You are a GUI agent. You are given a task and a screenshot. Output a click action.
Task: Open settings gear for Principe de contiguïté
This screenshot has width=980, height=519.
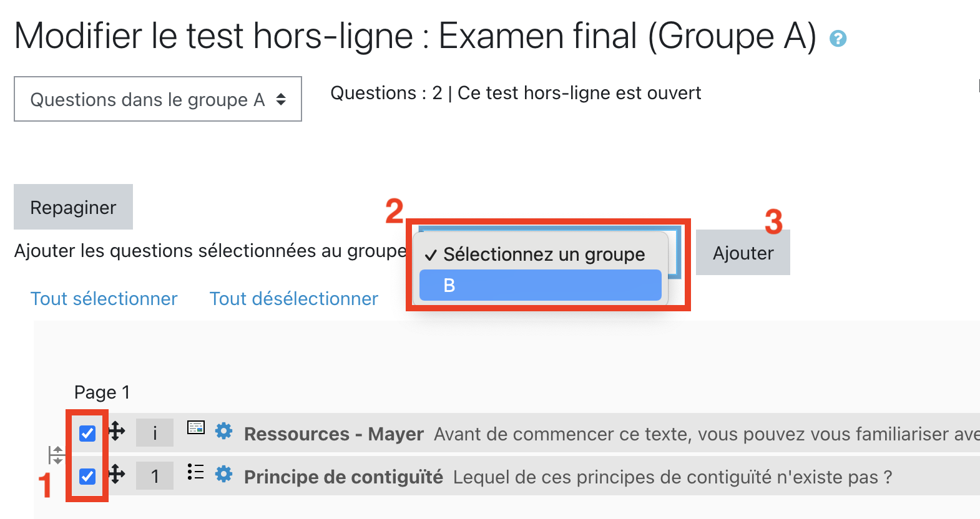tap(223, 475)
